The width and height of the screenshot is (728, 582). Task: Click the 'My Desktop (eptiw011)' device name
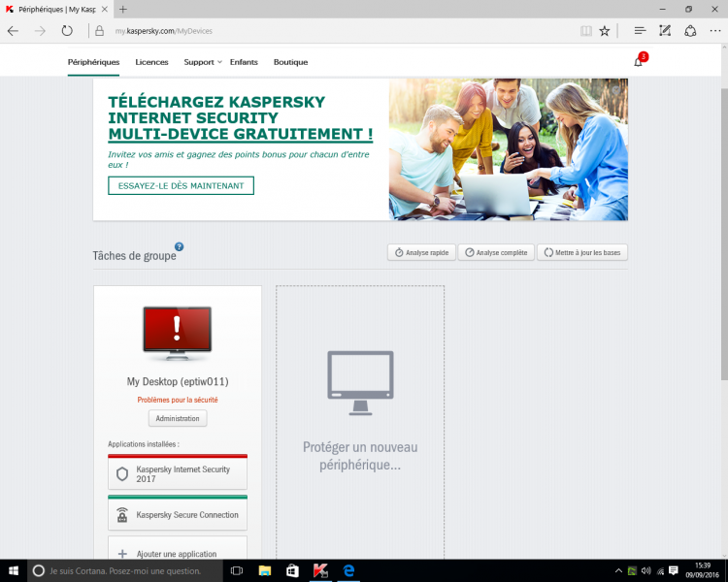178,381
